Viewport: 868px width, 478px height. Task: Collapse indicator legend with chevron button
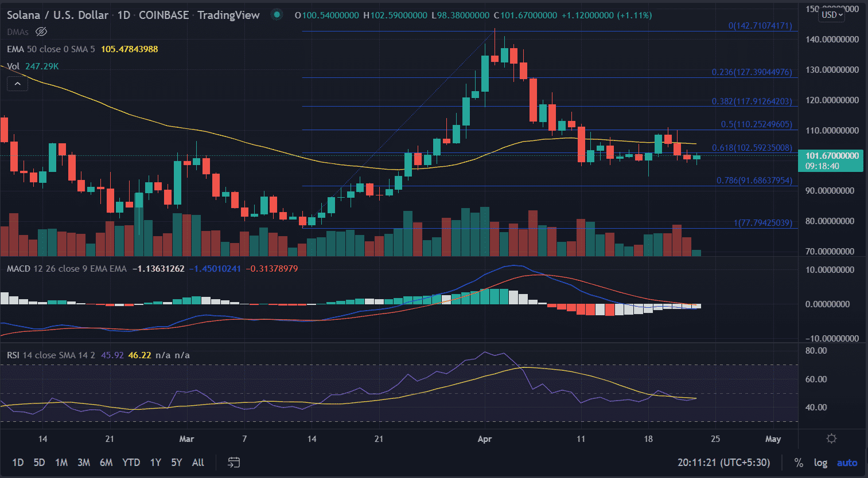18,84
